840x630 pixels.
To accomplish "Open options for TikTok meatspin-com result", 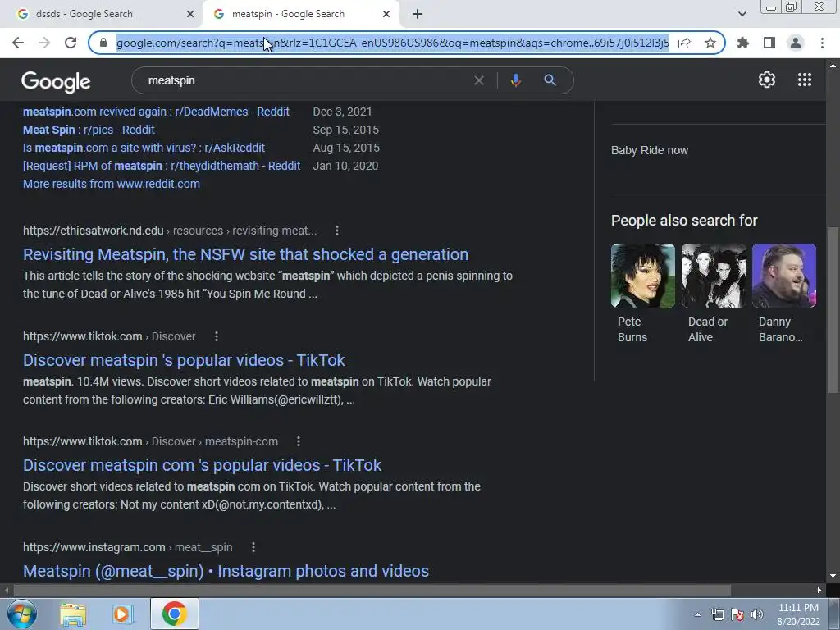I will point(299,441).
